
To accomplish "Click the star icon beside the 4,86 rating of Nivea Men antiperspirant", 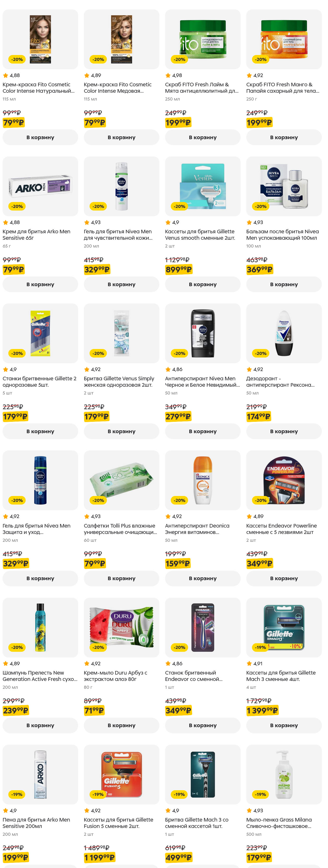I will tap(168, 369).
